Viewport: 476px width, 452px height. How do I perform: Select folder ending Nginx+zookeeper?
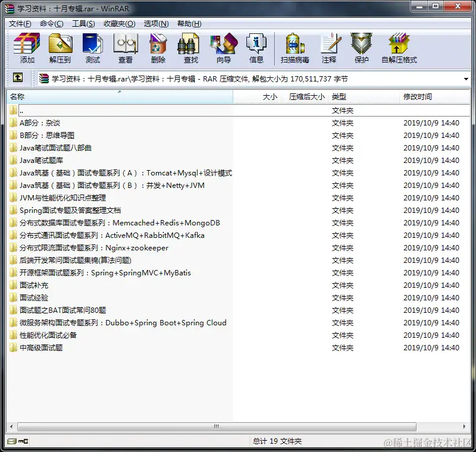(x=94, y=248)
